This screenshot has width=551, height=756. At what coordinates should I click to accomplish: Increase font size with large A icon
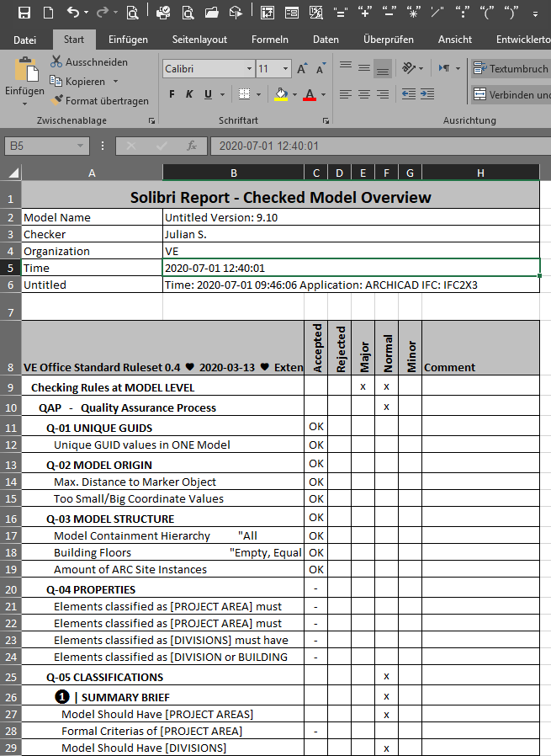pos(302,69)
